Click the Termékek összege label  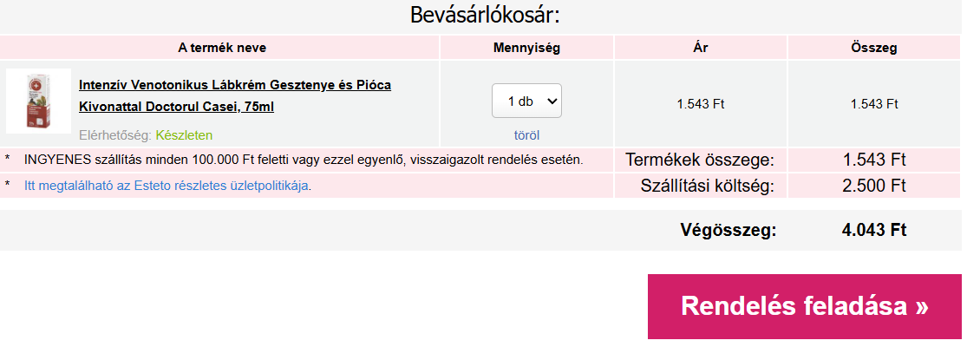tap(700, 160)
